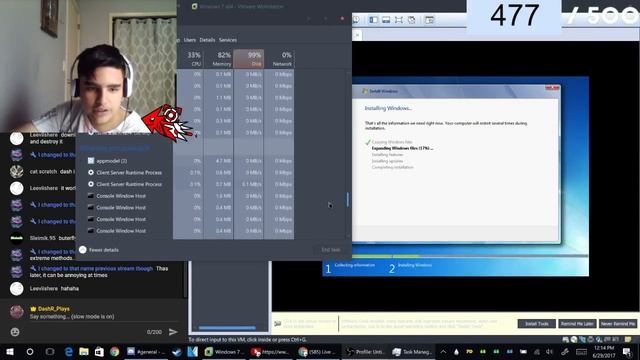Switch to Details tab in Task Manager
The height and width of the screenshot is (360, 640).
click(x=207, y=40)
